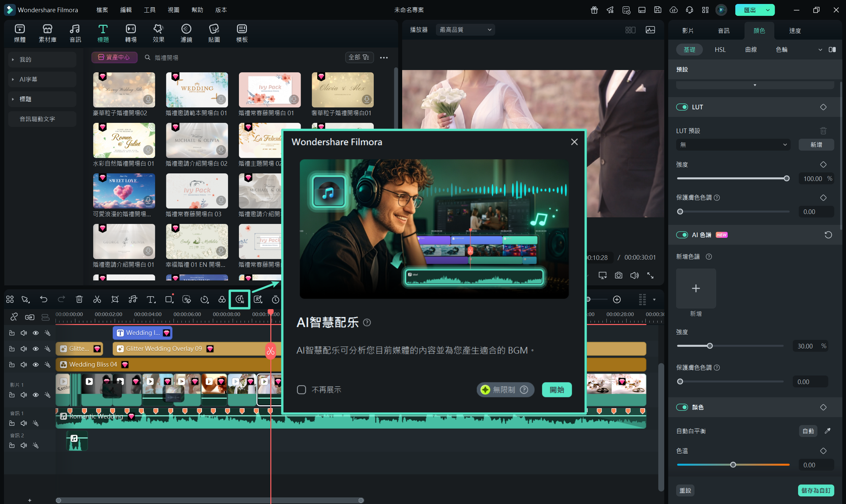Screen dimensions: 846x504
Task: Click the 儲存為自訂 button
Action: point(816,490)
